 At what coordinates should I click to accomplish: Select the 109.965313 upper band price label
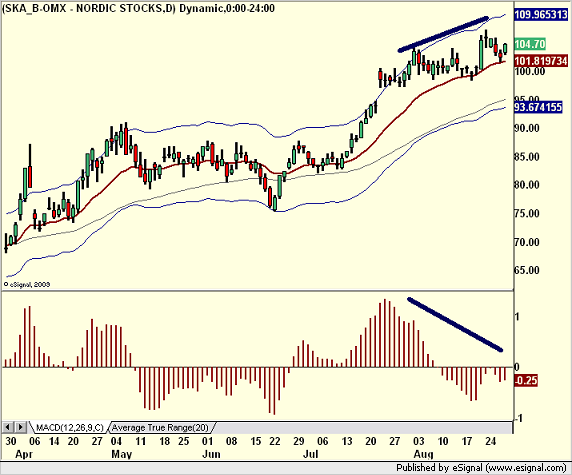(541, 15)
